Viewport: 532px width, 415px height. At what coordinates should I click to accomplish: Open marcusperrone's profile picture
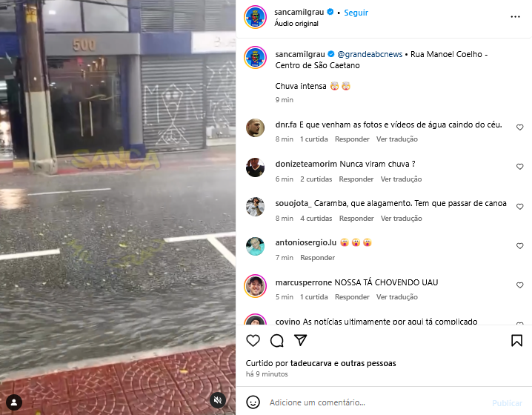pos(255,286)
